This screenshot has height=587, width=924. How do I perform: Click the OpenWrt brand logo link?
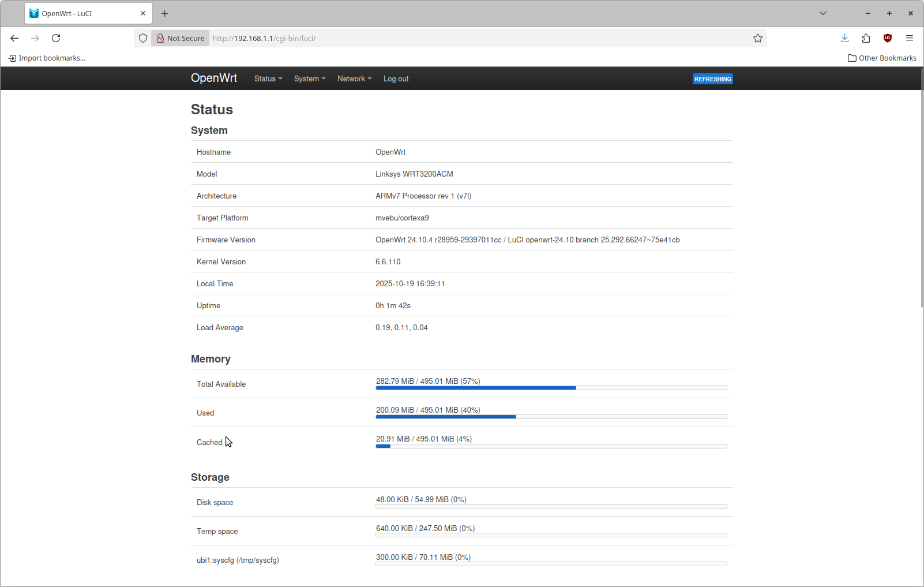pos(214,78)
